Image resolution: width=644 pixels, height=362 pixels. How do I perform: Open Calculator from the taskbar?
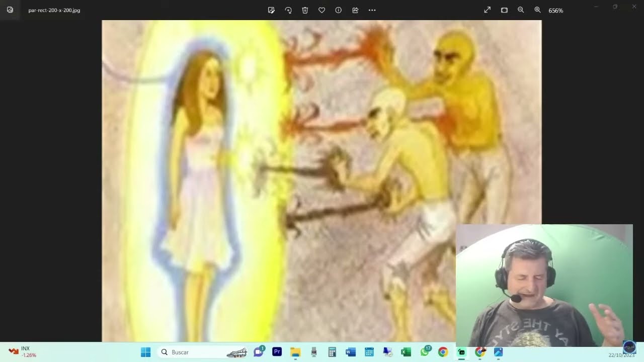click(332, 352)
